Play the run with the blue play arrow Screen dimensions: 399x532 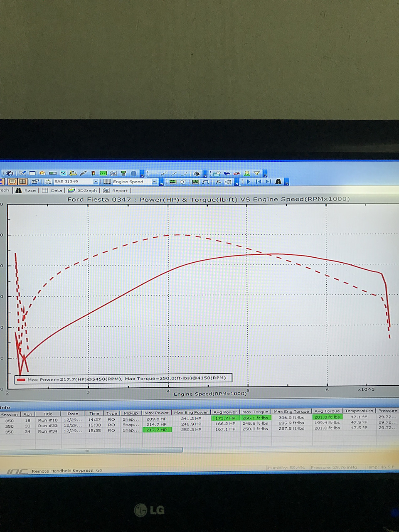(x=249, y=182)
